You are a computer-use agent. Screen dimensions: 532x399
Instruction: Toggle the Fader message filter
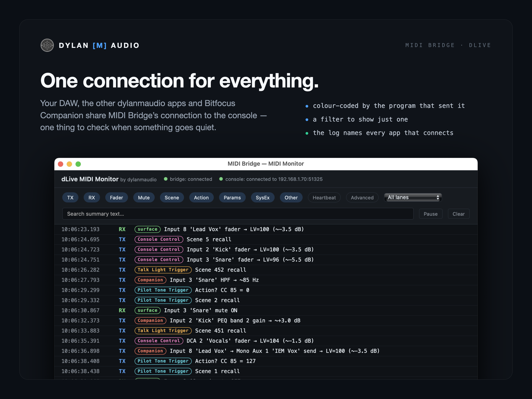pyautogui.click(x=116, y=198)
